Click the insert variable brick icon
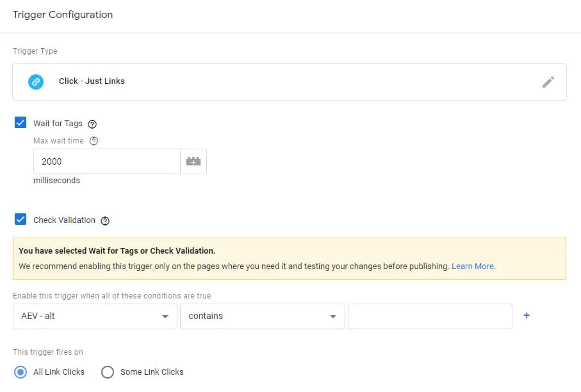This screenshot has width=581, height=392. (x=193, y=162)
